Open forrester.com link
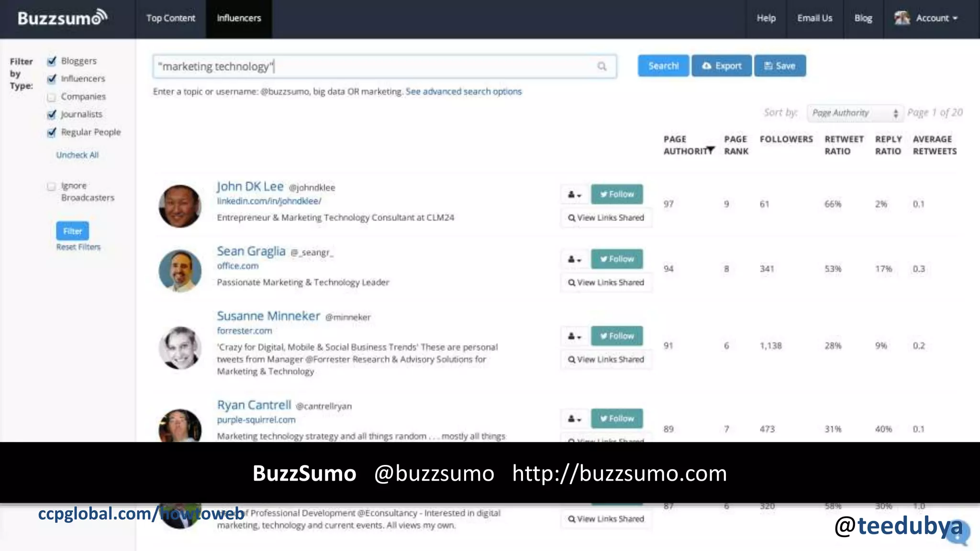The image size is (980, 551). [245, 331]
